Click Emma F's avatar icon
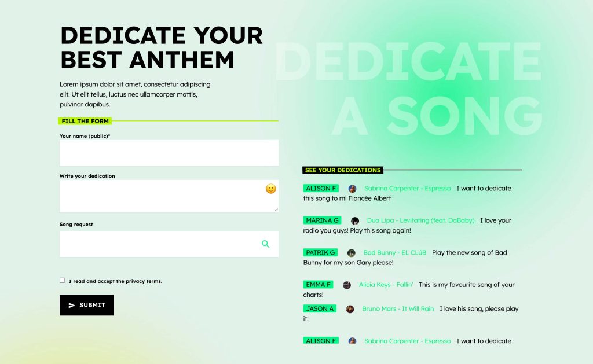The image size is (593, 364). [x=346, y=284]
